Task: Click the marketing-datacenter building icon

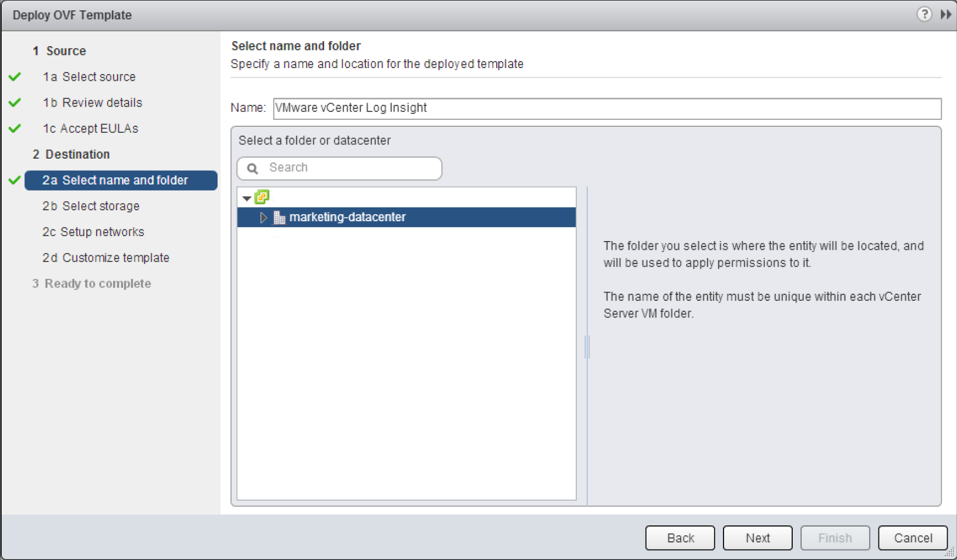Action: click(x=279, y=217)
